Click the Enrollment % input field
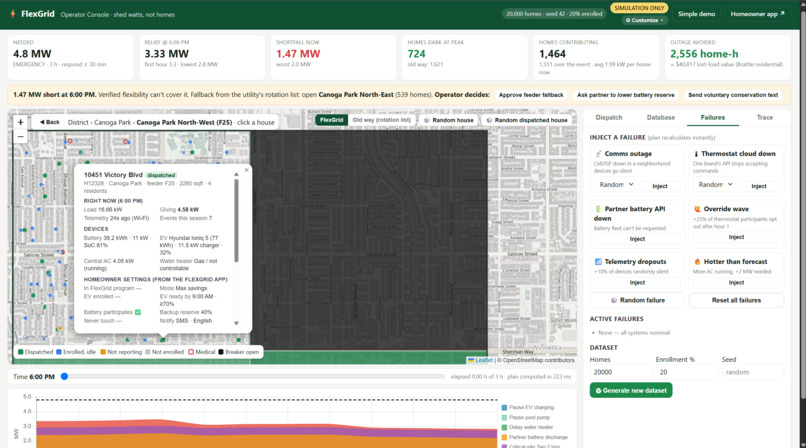This screenshot has width=806, height=448. [x=686, y=372]
